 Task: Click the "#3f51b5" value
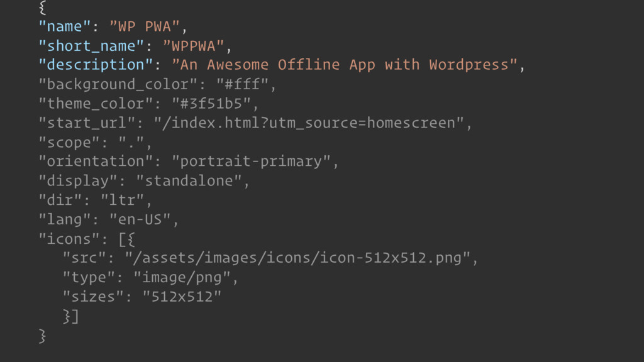[211, 104]
